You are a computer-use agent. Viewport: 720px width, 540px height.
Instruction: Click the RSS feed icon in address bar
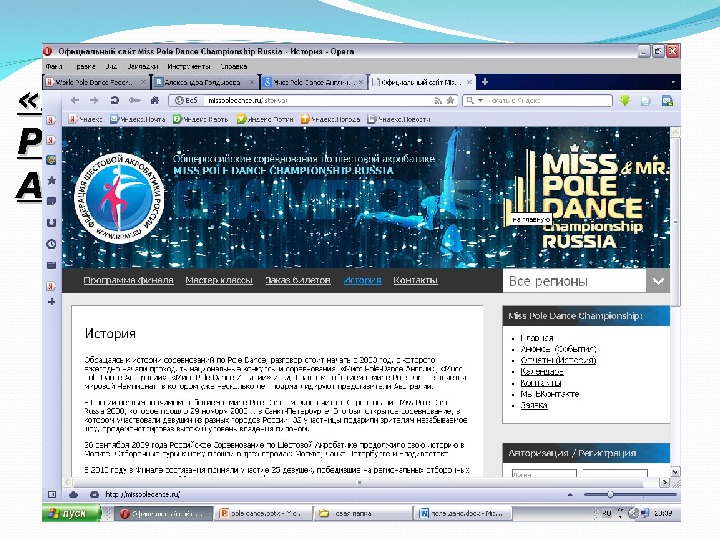(439, 100)
